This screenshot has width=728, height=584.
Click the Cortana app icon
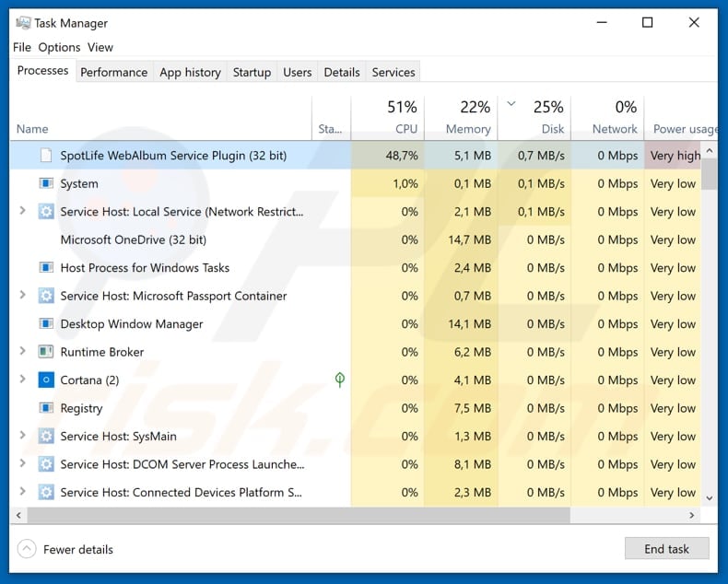[x=46, y=380]
